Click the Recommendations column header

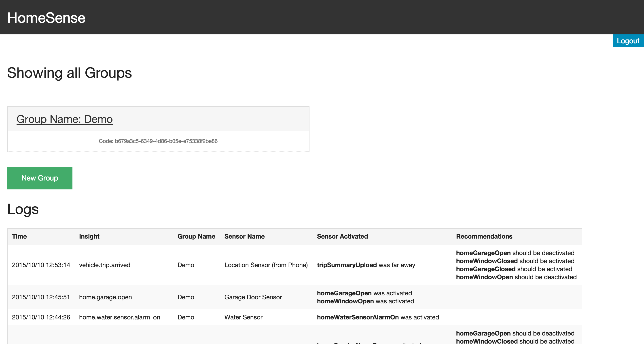(484, 236)
